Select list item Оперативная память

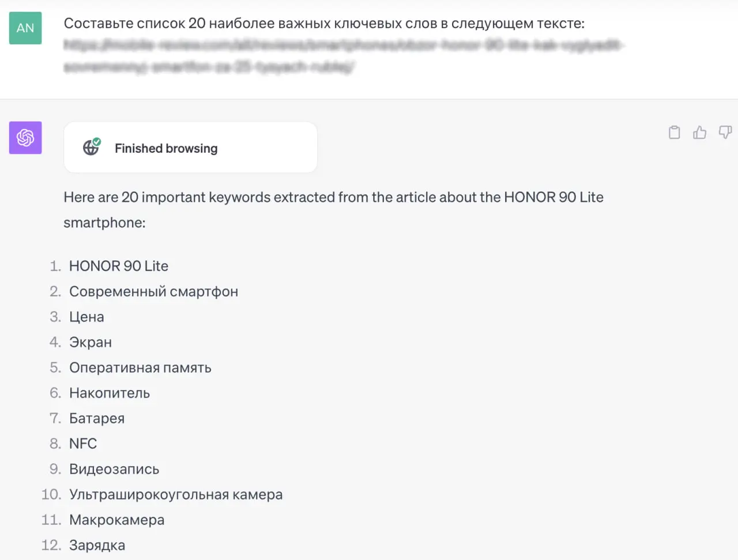point(140,368)
